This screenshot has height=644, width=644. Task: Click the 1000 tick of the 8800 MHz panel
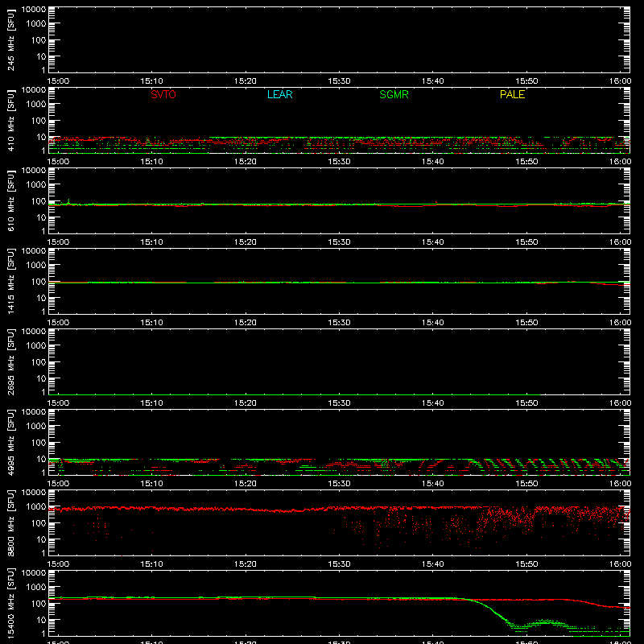36,507
